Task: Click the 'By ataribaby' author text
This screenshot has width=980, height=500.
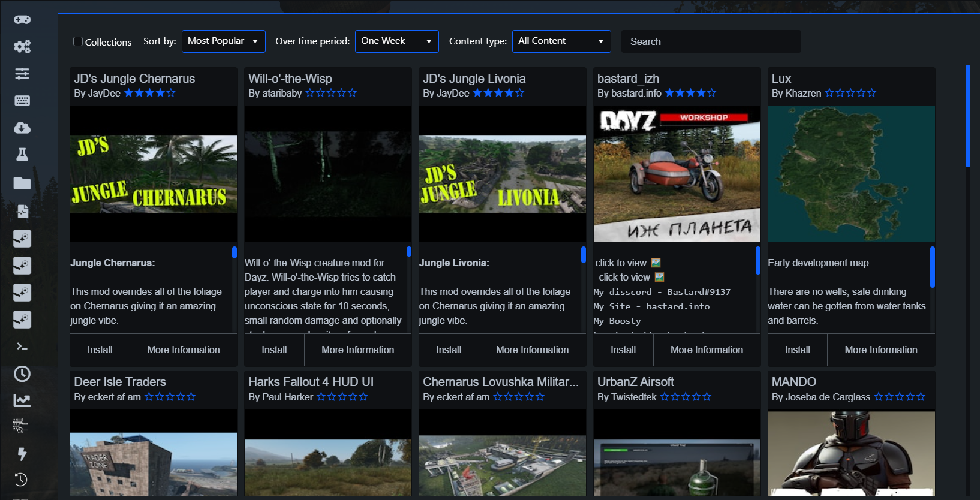Action: coord(275,93)
